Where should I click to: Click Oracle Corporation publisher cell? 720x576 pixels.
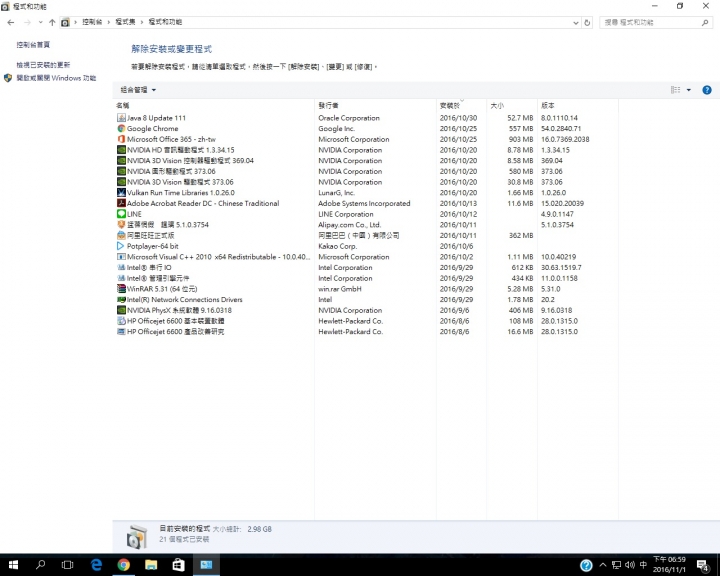point(349,118)
